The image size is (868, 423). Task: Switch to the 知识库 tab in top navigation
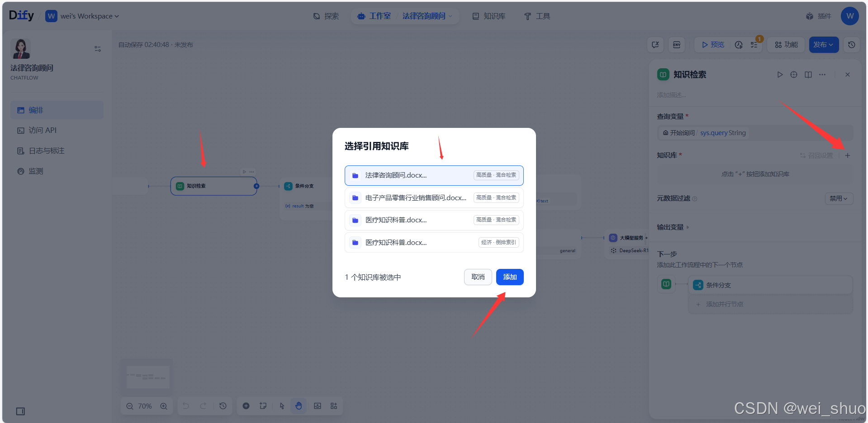[494, 16]
